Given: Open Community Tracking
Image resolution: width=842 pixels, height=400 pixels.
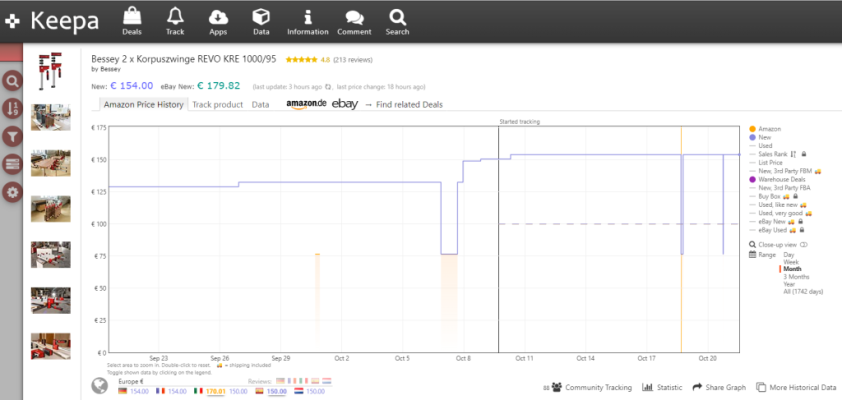Looking at the screenshot, I should pyautogui.click(x=591, y=387).
